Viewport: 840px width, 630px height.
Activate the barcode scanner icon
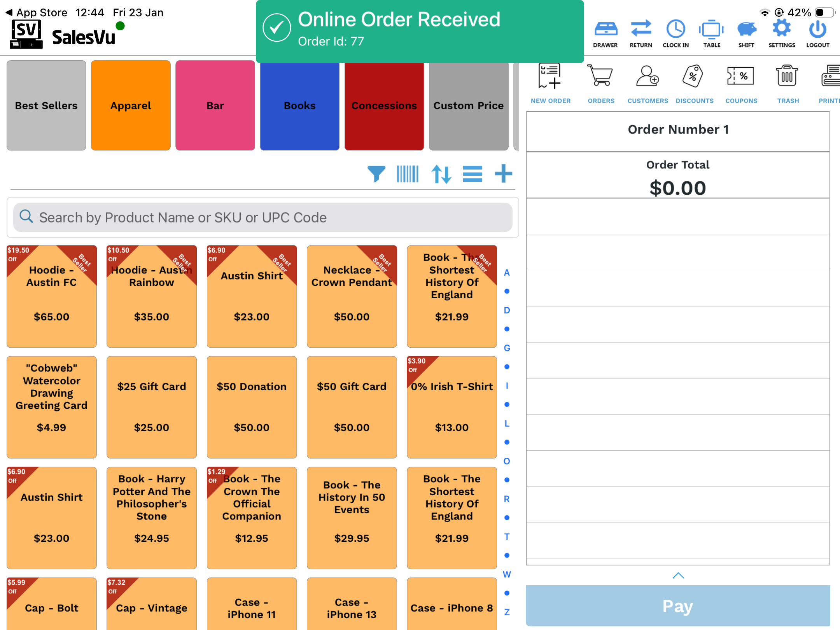click(x=407, y=174)
